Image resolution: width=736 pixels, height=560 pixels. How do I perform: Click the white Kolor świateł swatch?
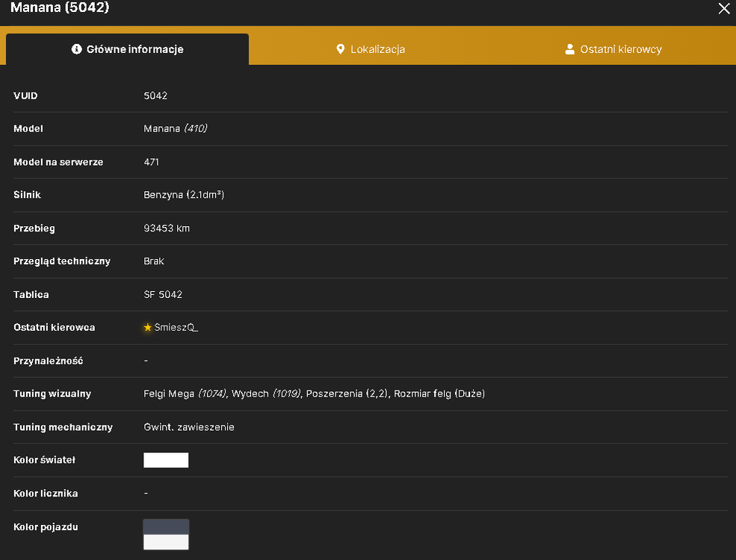[166, 460]
